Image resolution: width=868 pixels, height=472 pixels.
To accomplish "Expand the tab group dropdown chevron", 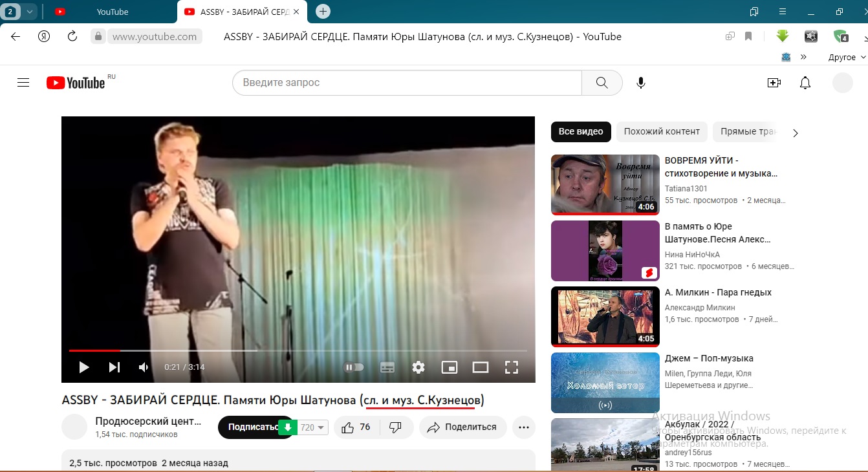I will pyautogui.click(x=30, y=12).
